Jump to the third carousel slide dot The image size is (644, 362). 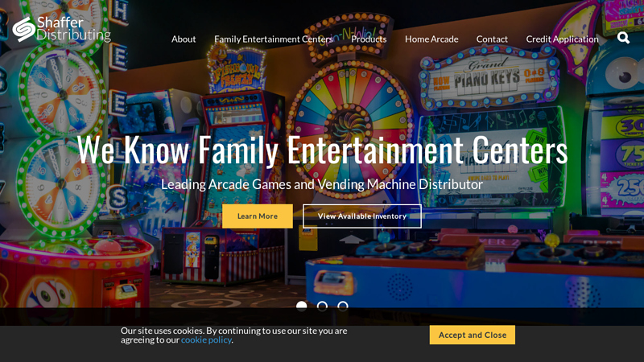(x=343, y=306)
